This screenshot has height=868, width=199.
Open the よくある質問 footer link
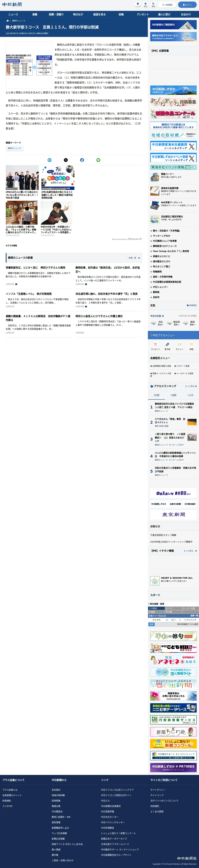pyautogui.click(x=157, y=811)
